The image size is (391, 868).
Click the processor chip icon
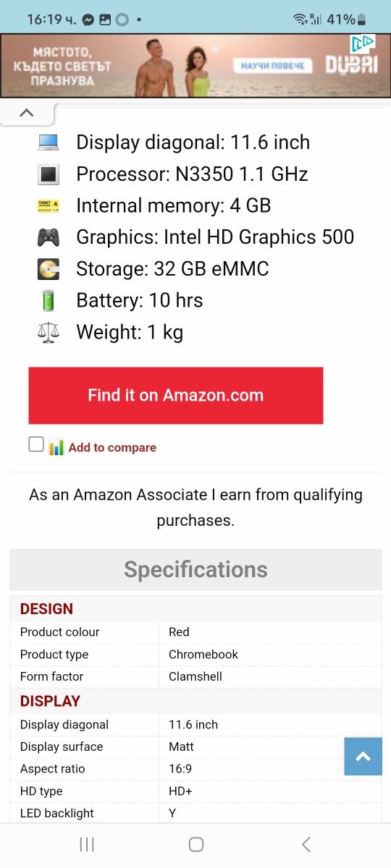(49, 174)
